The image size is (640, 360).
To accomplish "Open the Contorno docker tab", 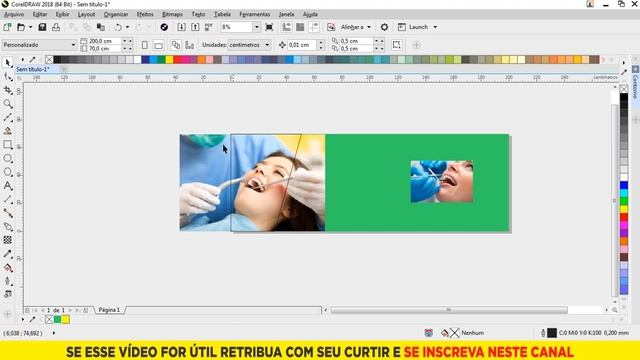I will [x=635, y=82].
